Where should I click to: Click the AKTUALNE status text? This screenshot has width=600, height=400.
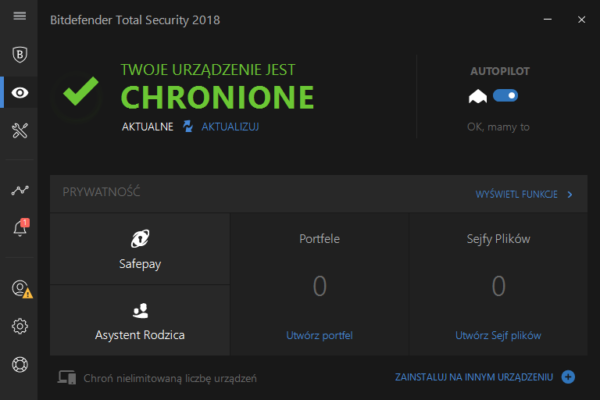coord(147,127)
